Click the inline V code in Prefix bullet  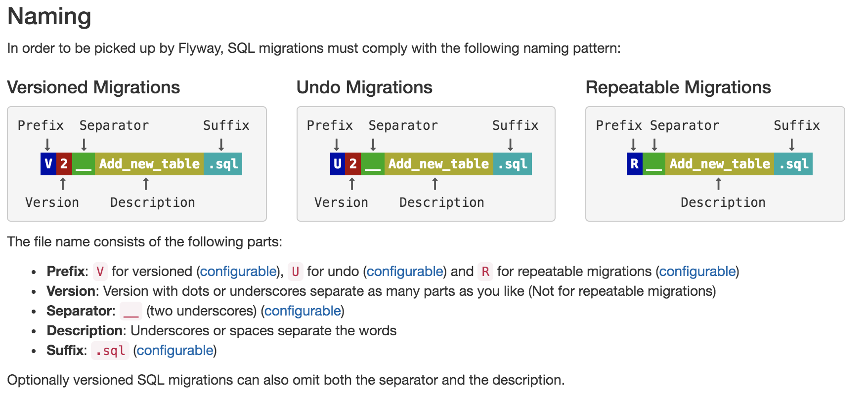[x=100, y=272]
